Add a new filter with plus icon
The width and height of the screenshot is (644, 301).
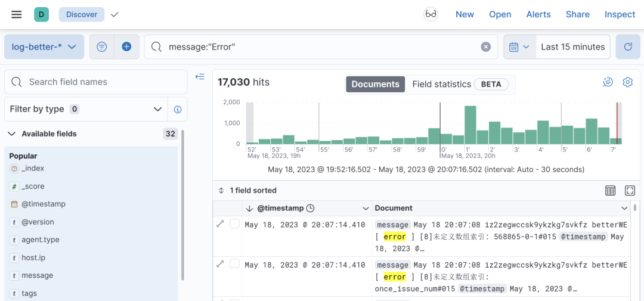pyautogui.click(x=126, y=46)
